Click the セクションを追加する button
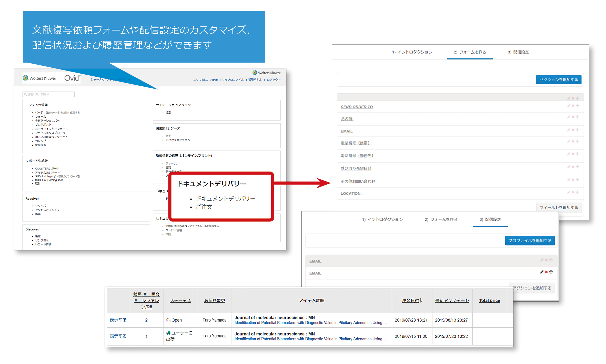Viewport: 606px width, 364px height. pyautogui.click(x=559, y=79)
